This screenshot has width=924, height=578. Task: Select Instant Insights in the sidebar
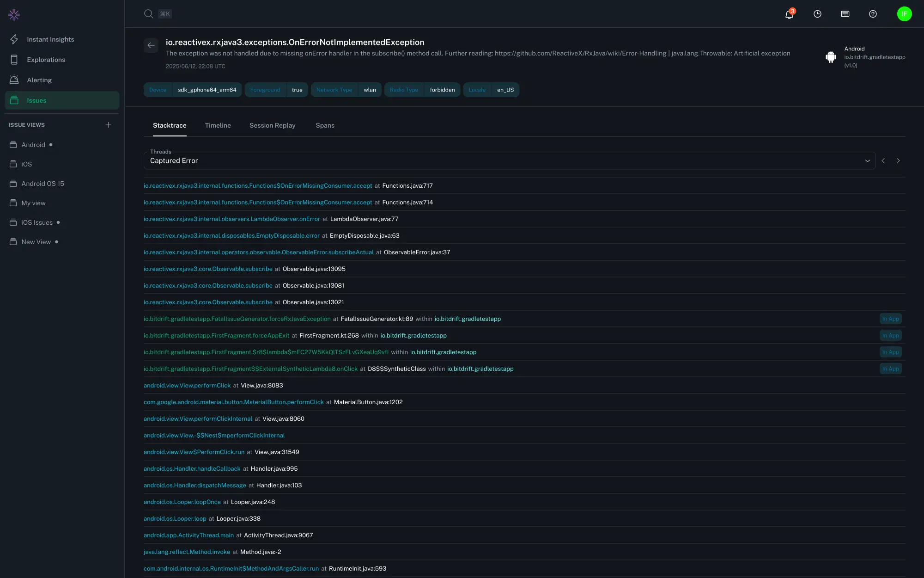[50, 39]
